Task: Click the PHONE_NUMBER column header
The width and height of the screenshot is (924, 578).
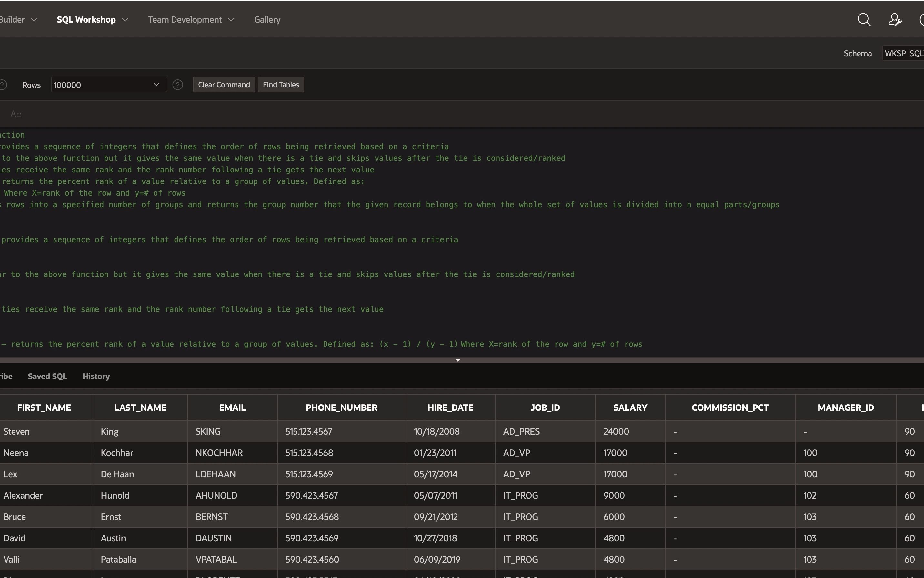Action: (341, 408)
